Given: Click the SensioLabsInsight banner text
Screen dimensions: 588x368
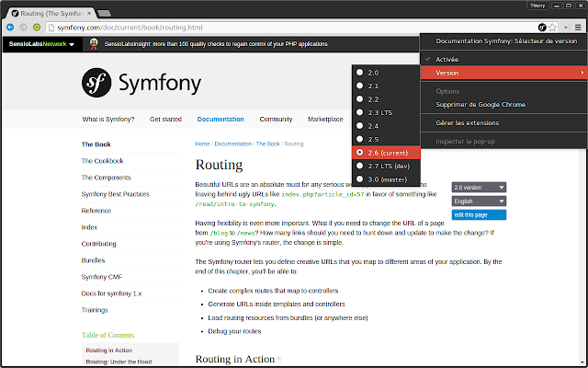Looking at the screenshot, I should tap(216, 44).
